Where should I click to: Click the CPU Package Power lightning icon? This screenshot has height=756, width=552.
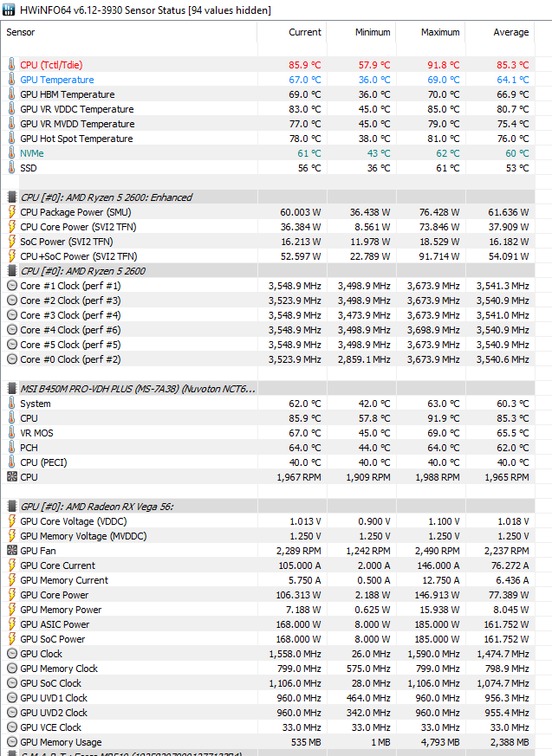[x=11, y=212]
